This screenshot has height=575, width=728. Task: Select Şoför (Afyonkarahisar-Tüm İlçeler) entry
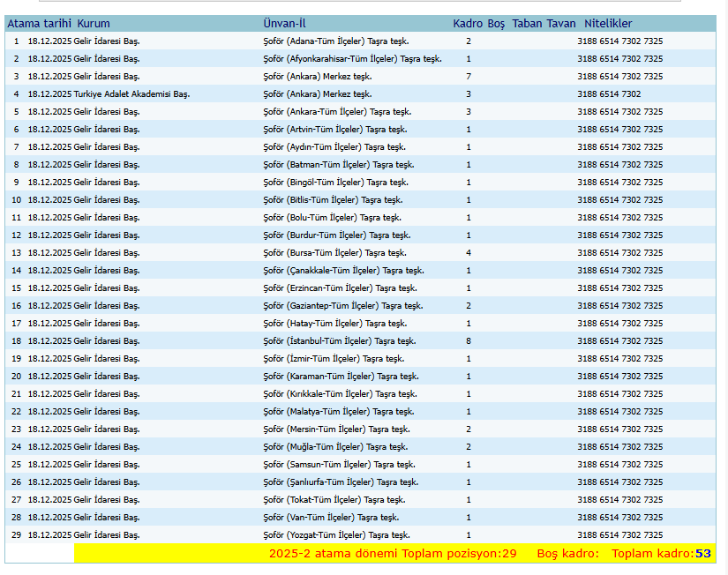[x=352, y=59]
